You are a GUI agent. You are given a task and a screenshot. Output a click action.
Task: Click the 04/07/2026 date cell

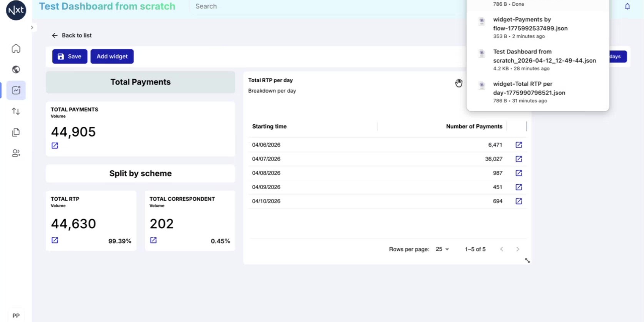pos(266,159)
